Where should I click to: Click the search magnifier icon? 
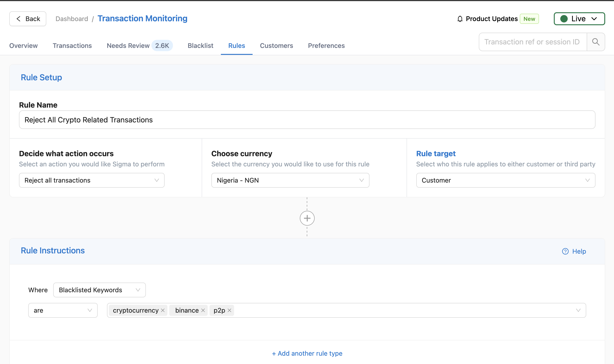(x=596, y=42)
